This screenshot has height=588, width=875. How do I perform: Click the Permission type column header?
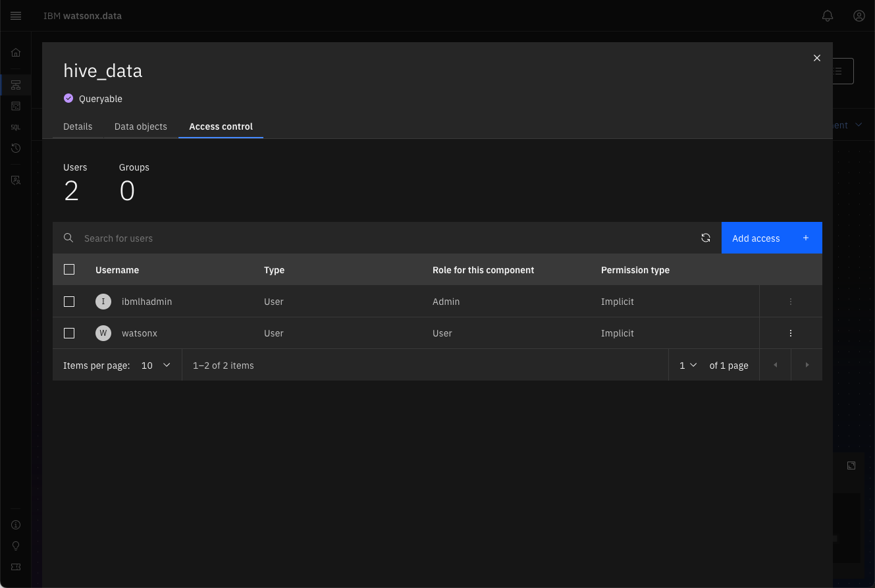(635, 270)
